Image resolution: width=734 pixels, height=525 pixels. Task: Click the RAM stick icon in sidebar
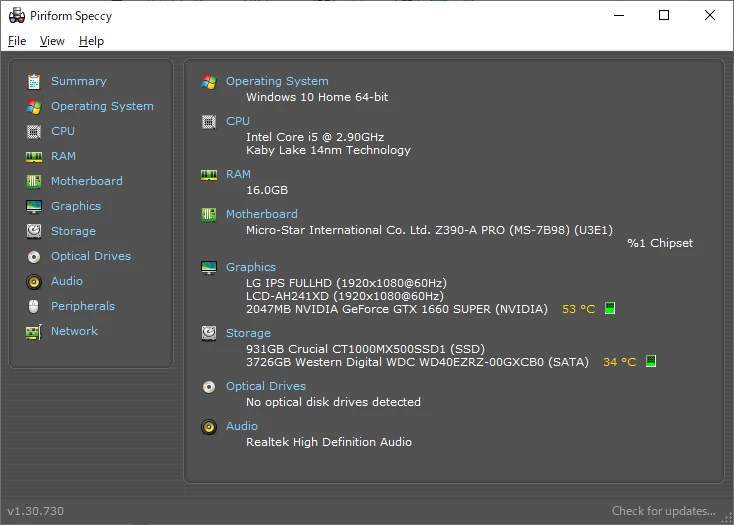pos(34,157)
